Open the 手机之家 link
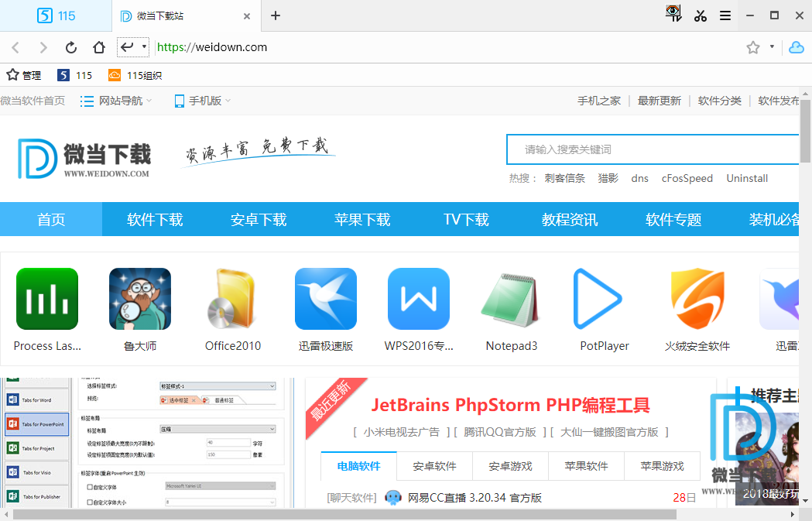This screenshot has height=521, width=812. pos(599,101)
